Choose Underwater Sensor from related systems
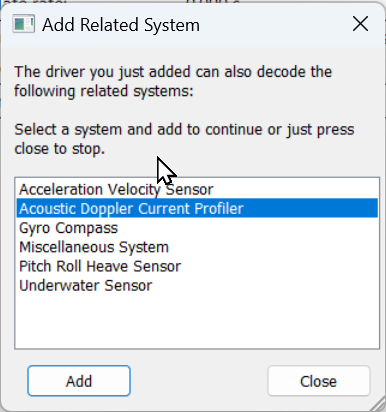 (x=197, y=286)
